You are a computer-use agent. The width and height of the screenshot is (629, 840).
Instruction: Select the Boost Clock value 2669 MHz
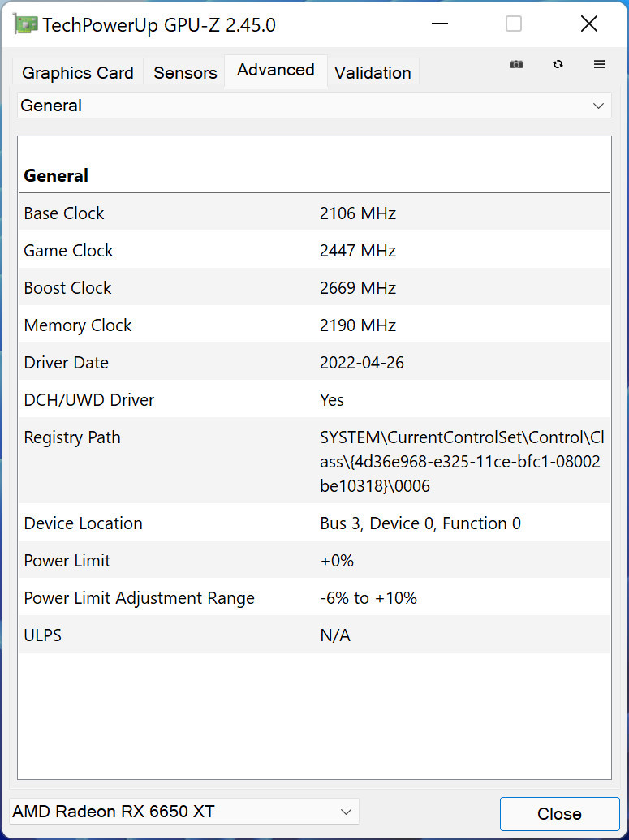(x=358, y=288)
